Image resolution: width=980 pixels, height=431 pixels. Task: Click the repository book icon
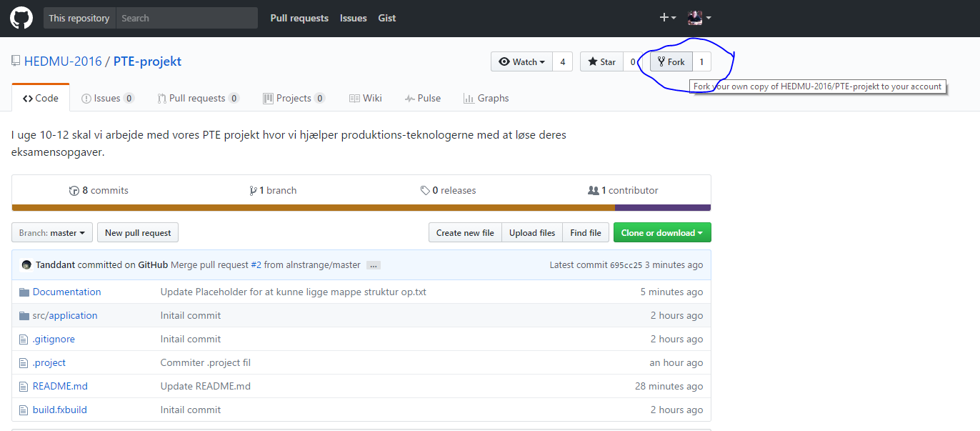16,61
